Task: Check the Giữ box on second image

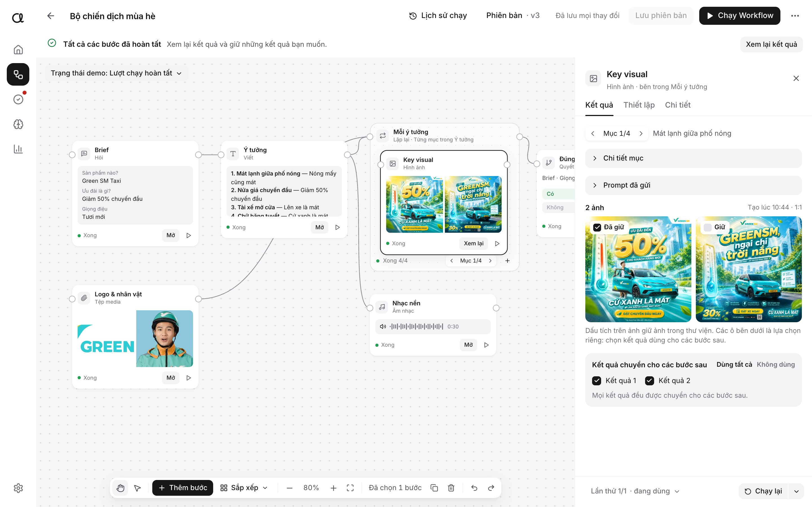Action: click(x=708, y=227)
